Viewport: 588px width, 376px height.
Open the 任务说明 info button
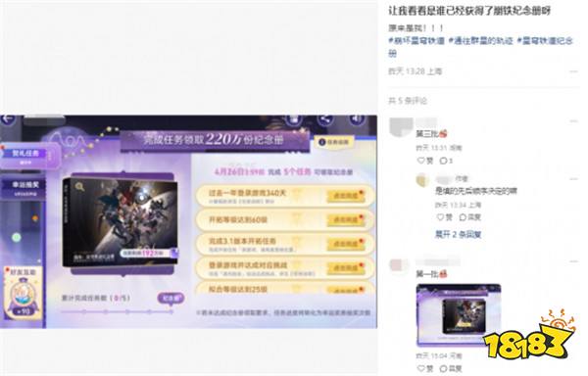coord(334,142)
